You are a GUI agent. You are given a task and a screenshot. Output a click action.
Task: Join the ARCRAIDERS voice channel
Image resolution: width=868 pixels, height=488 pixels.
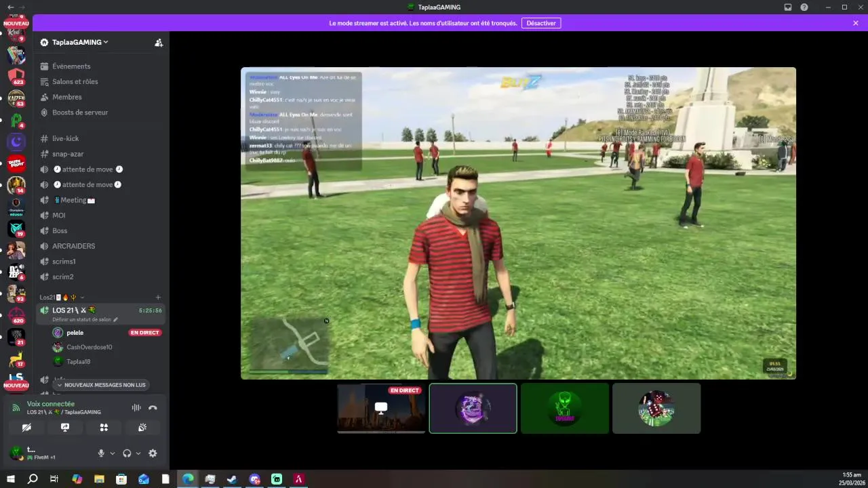coord(100,246)
